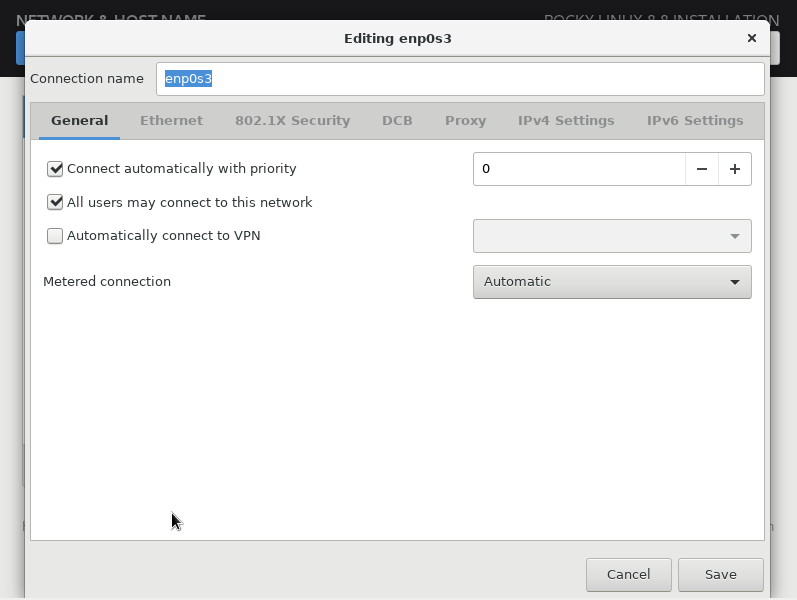Open the 802.1X Security tab
Image resolution: width=797 pixels, height=600 pixels.
292,120
